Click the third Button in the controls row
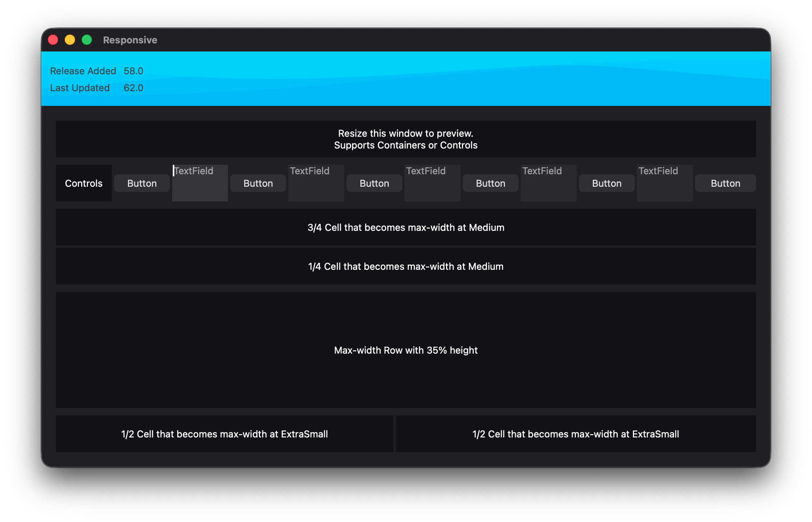Image resolution: width=812 pixels, height=522 pixels. (374, 183)
